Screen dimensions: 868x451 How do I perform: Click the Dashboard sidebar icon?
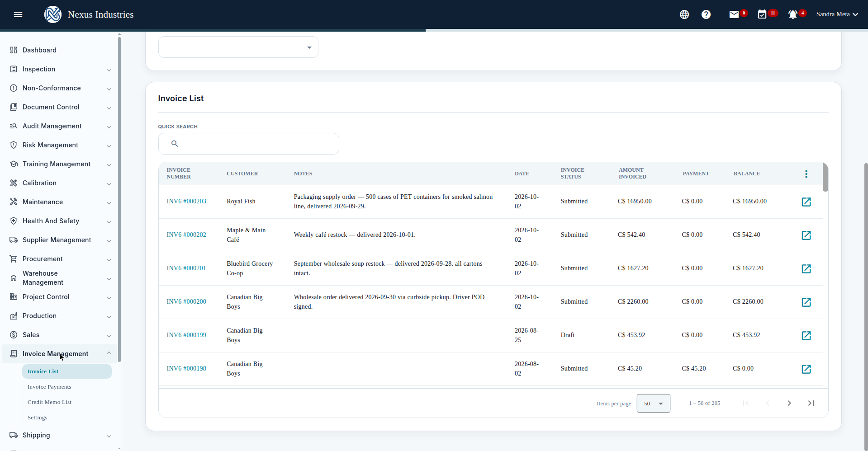(x=14, y=50)
